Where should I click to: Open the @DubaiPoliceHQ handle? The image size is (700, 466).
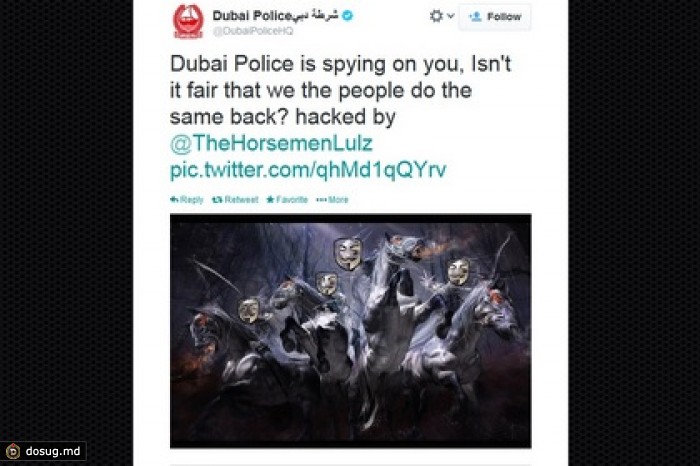[253, 31]
